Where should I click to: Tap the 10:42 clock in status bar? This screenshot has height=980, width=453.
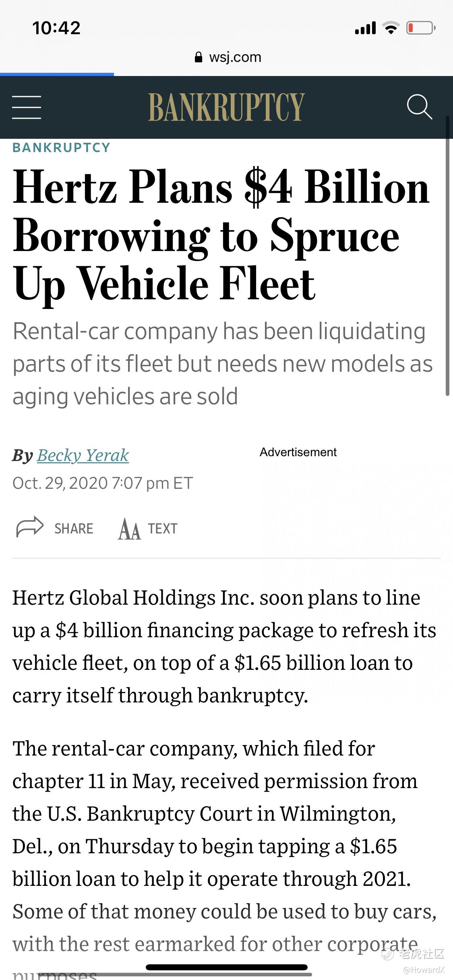[56, 28]
